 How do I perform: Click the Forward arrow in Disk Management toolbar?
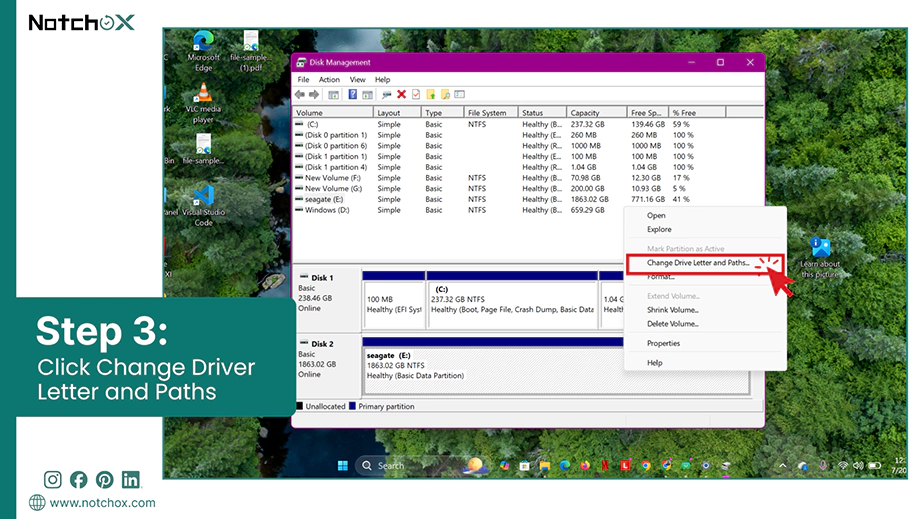[x=314, y=95]
